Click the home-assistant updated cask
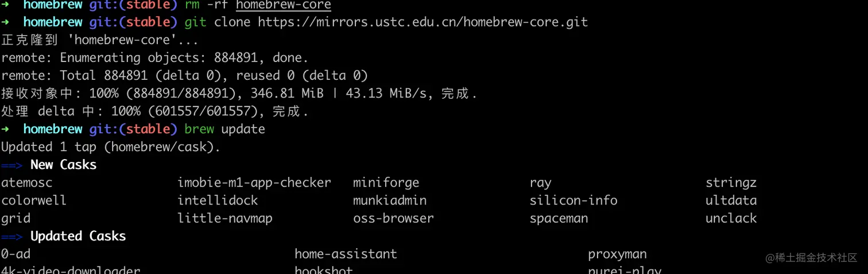 click(346, 254)
